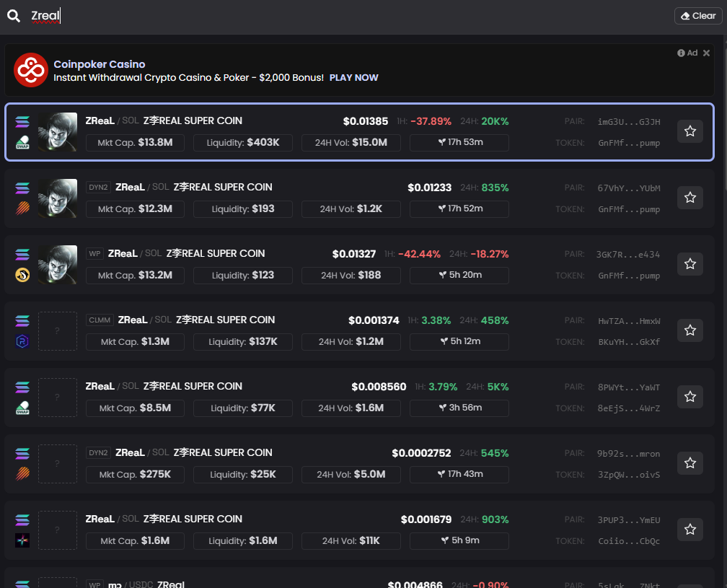Add the $0.0002752 pair to favorites
This screenshot has width=727, height=588.
pos(689,463)
